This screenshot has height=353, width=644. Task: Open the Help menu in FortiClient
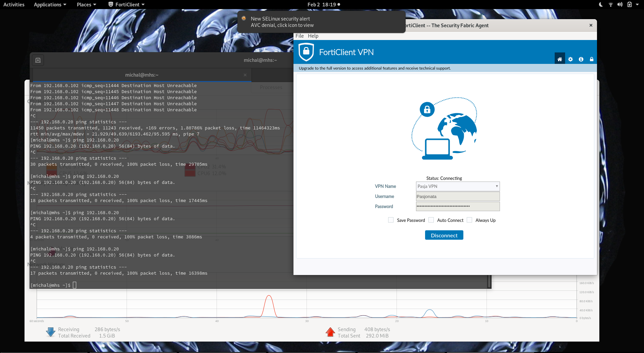click(x=313, y=36)
